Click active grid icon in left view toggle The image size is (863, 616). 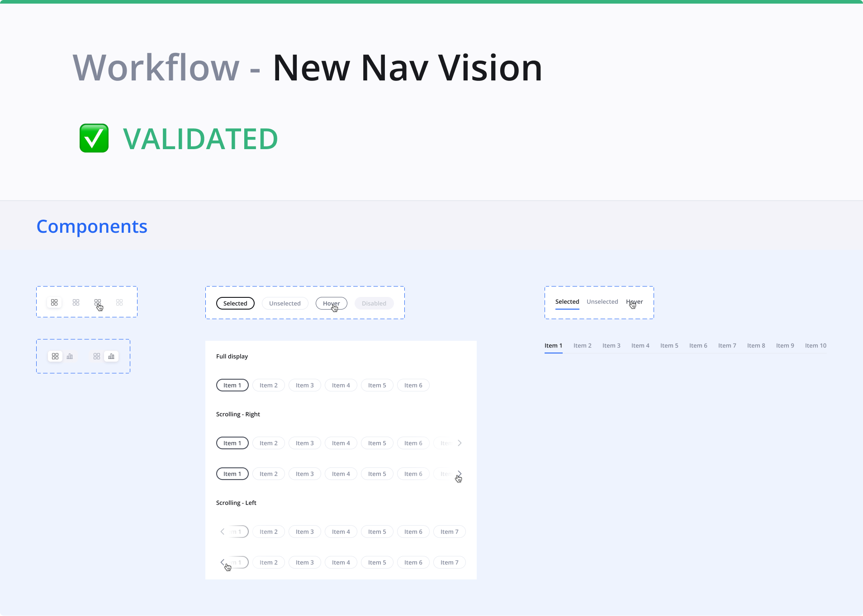tap(55, 357)
